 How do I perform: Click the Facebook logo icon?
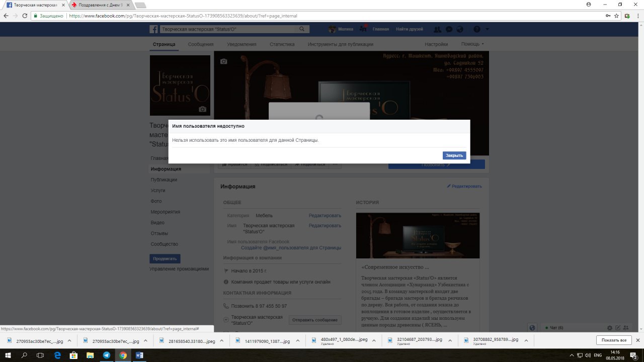(x=153, y=29)
